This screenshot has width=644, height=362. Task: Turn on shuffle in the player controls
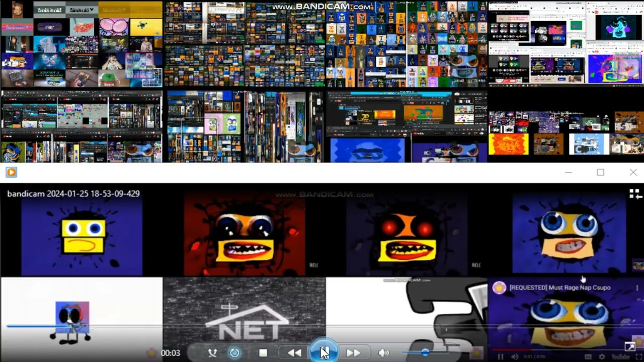point(212,353)
